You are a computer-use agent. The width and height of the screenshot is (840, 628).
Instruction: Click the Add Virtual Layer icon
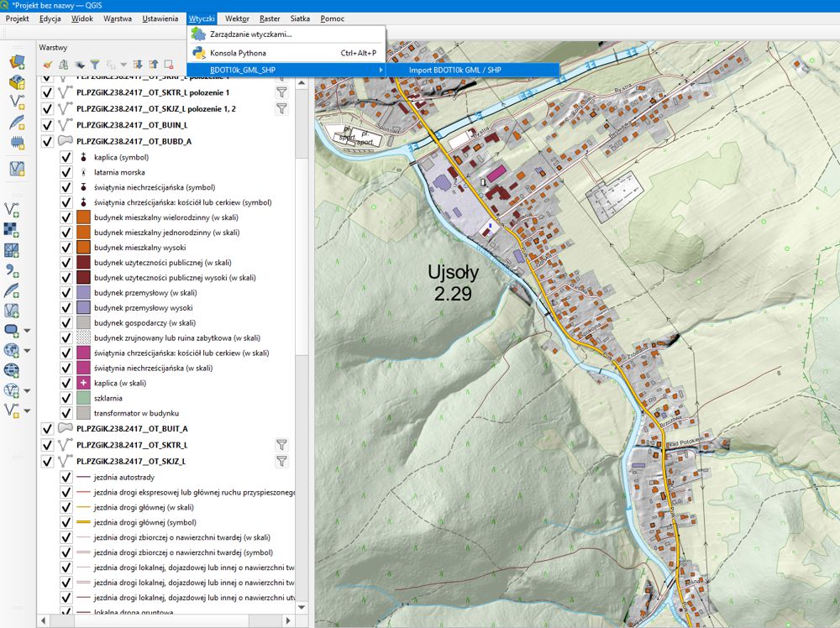pyautogui.click(x=12, y=311)
